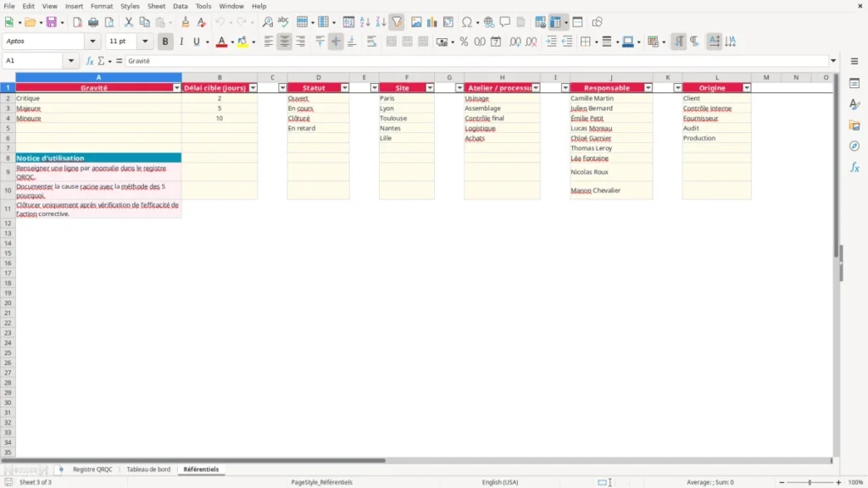
Task: Click the Sort Ascending icon
Action: point(364,22)
